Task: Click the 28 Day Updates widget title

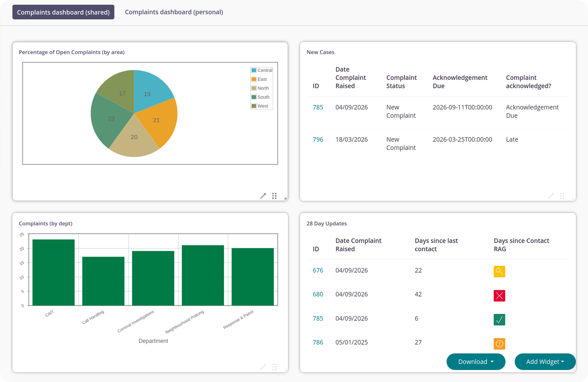Action: tap(326, 223)
